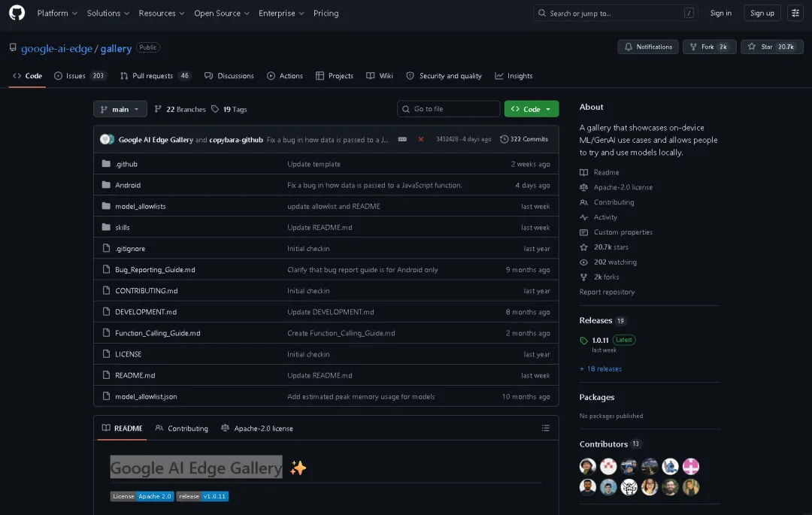Open the Resources dropdown menu
The width and height of the screenshot is (812, 515).
point(161,14)
